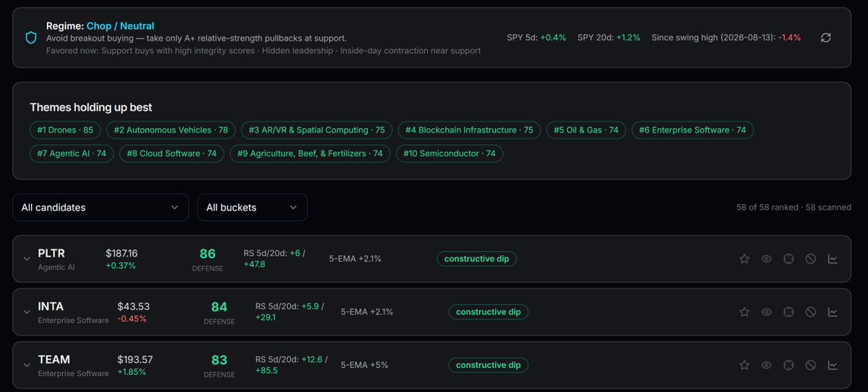
Task: Click the TEAM price $193.57
Action: [x=135, y=359]
